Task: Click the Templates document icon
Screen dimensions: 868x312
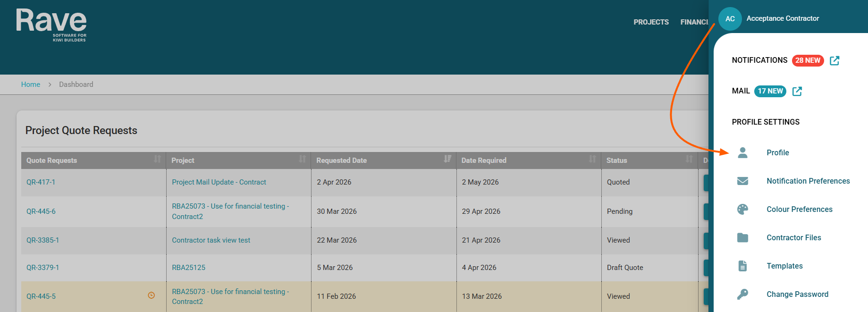Action: pyautogui.click(x=742, y=266)
